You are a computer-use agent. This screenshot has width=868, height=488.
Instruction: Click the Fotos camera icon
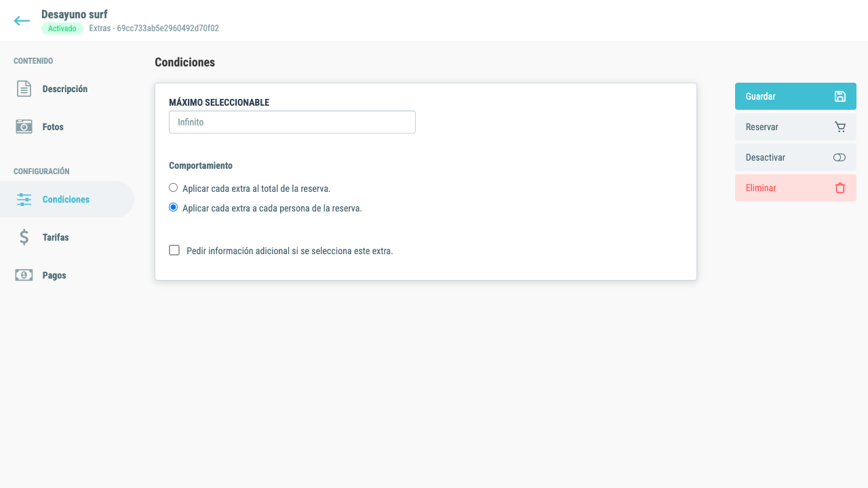coord(24,127)
